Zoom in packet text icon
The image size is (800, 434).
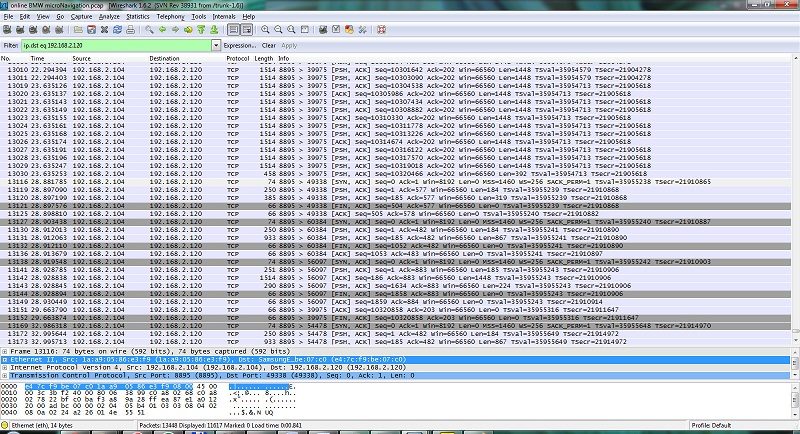coord(265,30)
